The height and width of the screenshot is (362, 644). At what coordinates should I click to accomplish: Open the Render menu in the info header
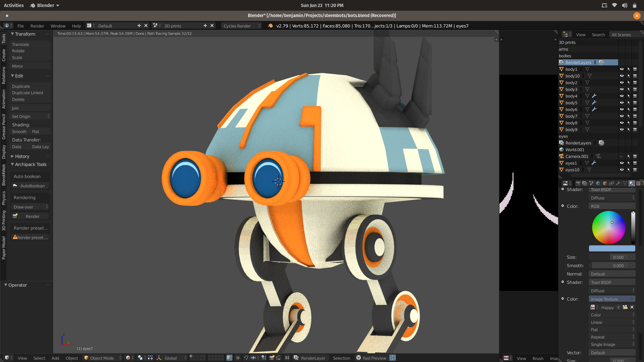[37, 26]
